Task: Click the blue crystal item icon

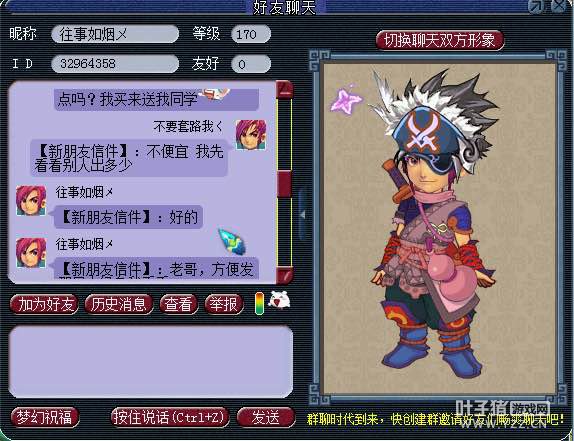Action: pyautogui.click(x=232, y=241)
